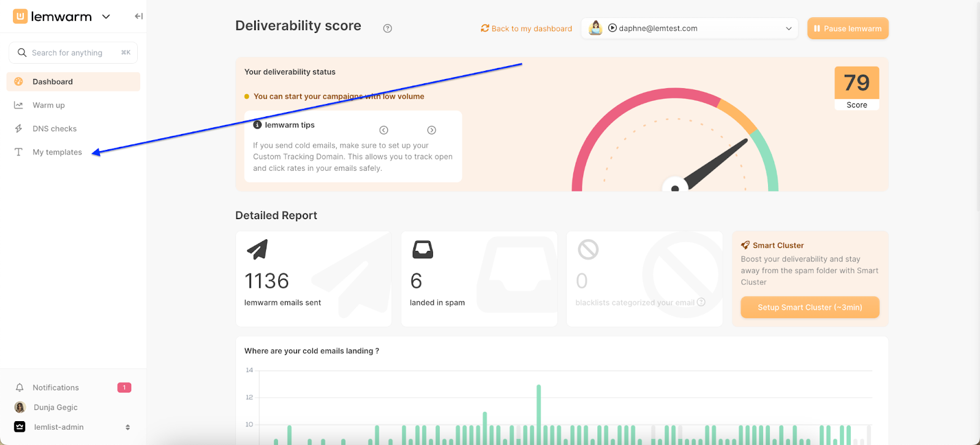
Task: Open Dunja Gegic user profile
Action: coord(55,408)
